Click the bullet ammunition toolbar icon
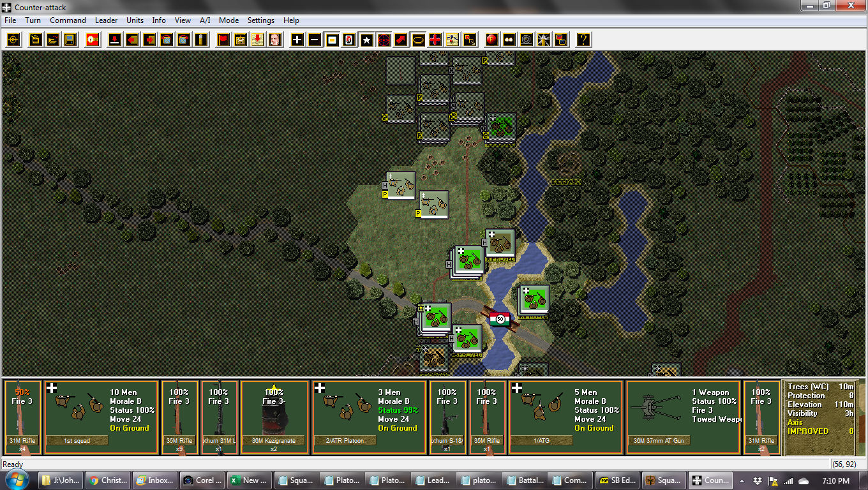Image resolution: width=868 pixels, height=490 pixels. pyautogui.click(x=201, y=40)
